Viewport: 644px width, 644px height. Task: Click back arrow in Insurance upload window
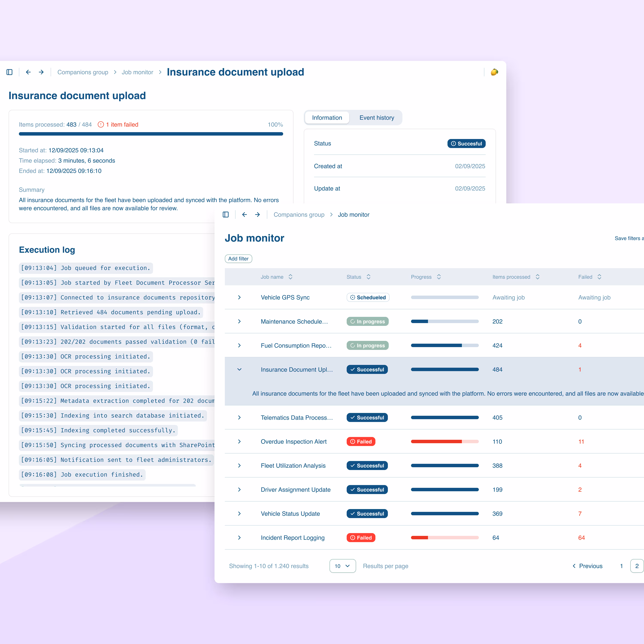point(28,72)
